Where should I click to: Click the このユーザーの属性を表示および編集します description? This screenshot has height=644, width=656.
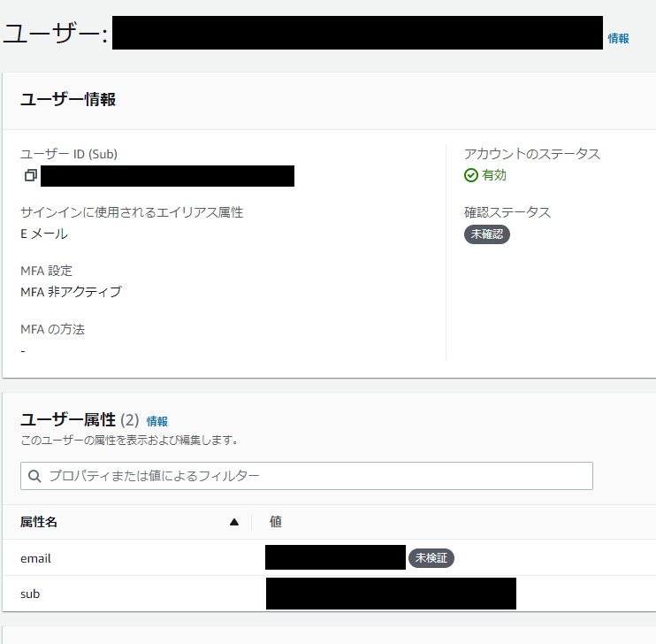129,440
